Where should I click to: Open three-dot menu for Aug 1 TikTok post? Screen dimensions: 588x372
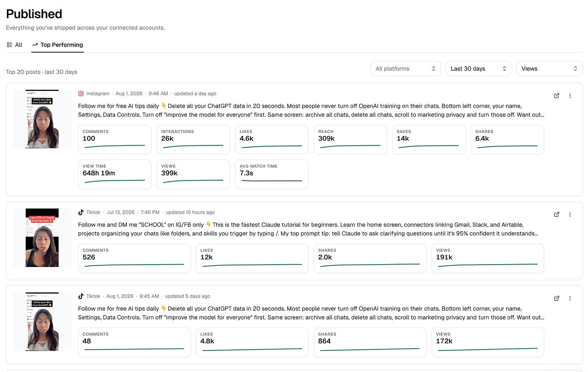pos(570,298)
